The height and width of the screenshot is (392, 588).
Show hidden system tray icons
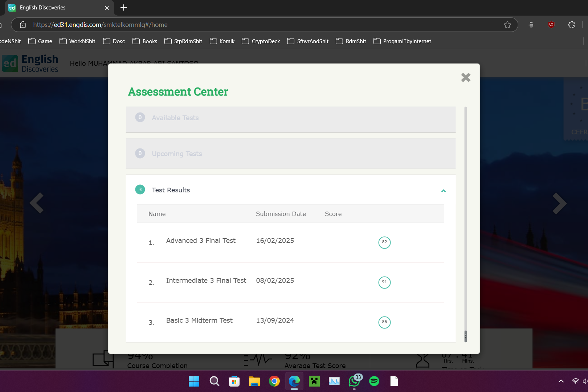[x=561, y=381]
